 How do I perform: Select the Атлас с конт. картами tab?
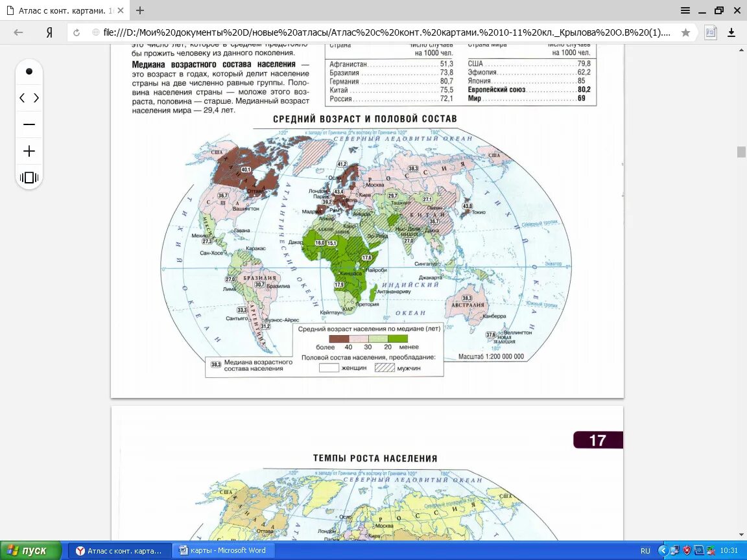point(66,10)
